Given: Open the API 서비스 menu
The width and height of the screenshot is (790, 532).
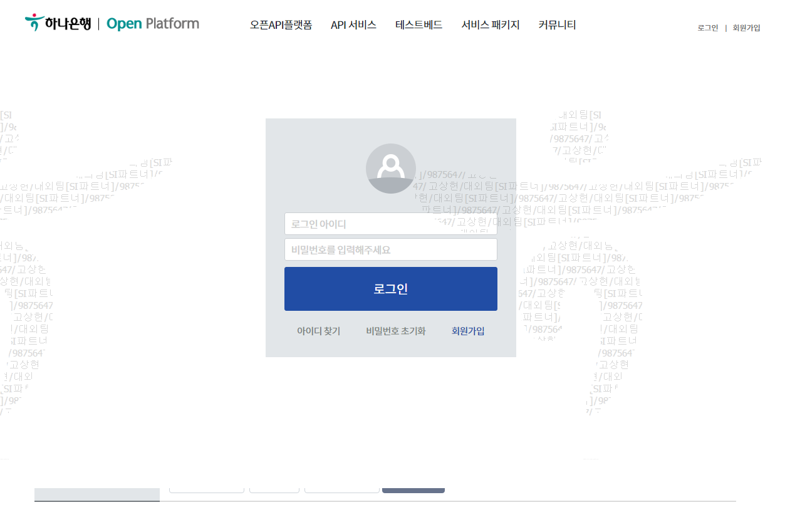Looking at the screenshot, I should point(353,25).
